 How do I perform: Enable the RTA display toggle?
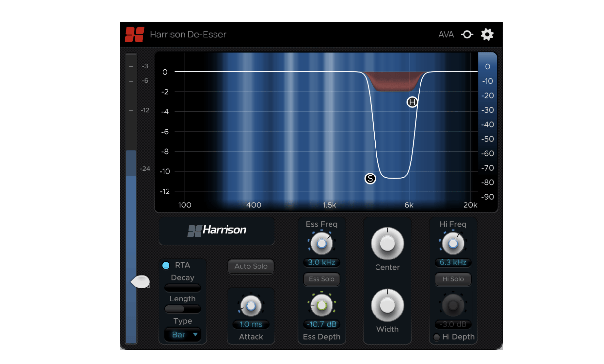[x=166, y=265]
